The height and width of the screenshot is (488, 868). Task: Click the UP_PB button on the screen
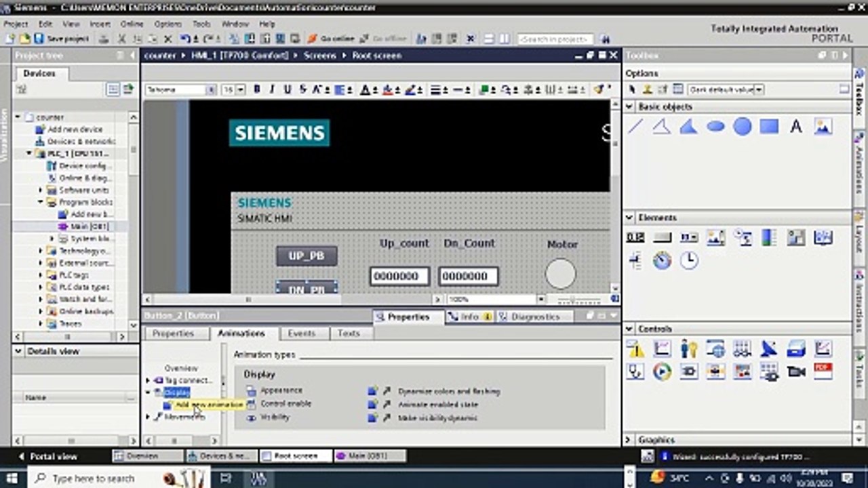click(x=307, y=256)
